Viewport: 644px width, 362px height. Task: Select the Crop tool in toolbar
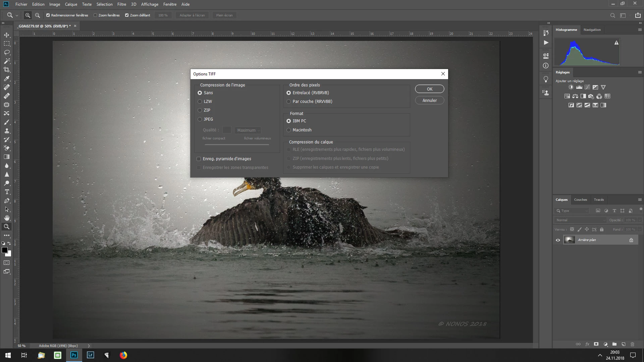pos(7,70)
